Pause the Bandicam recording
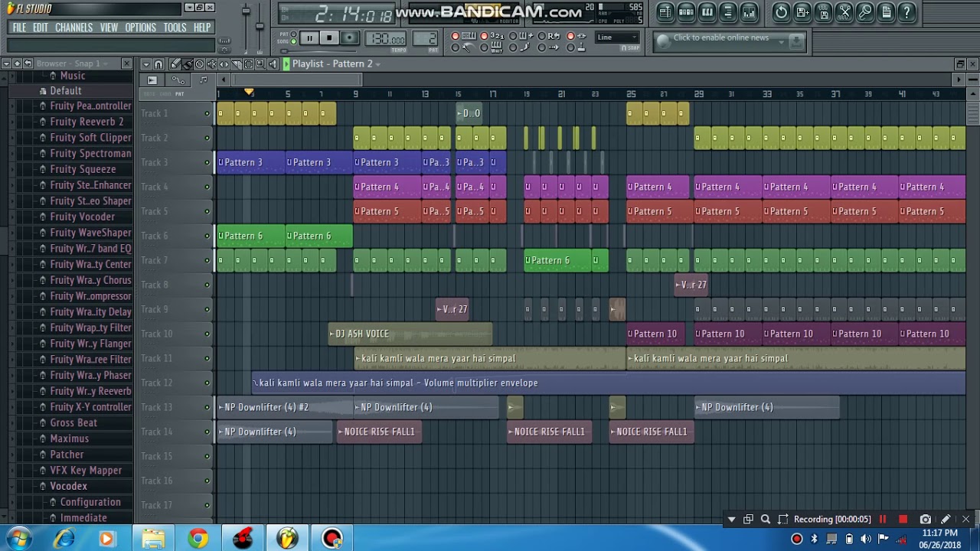 883,520
